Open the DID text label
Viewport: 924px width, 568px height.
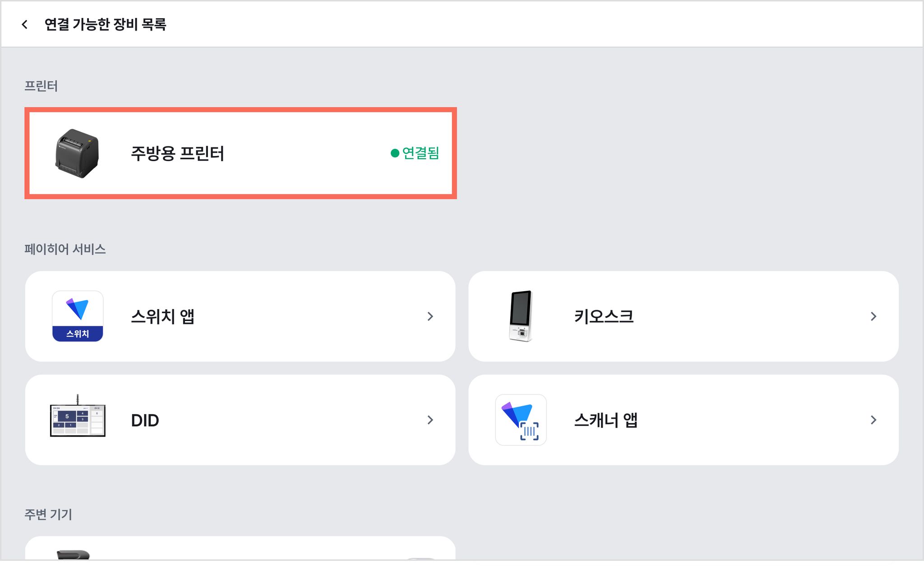(145, 420)
